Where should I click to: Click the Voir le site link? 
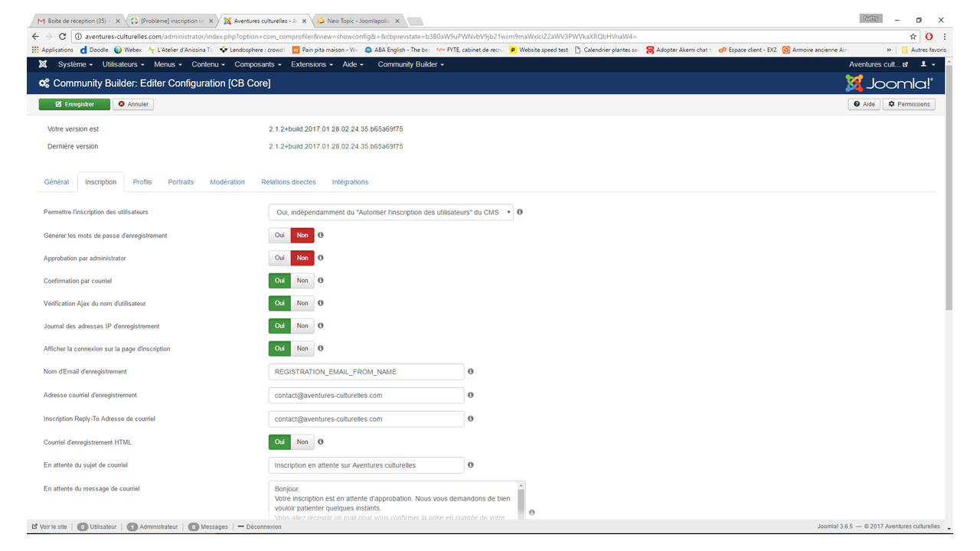pos(49,527)
